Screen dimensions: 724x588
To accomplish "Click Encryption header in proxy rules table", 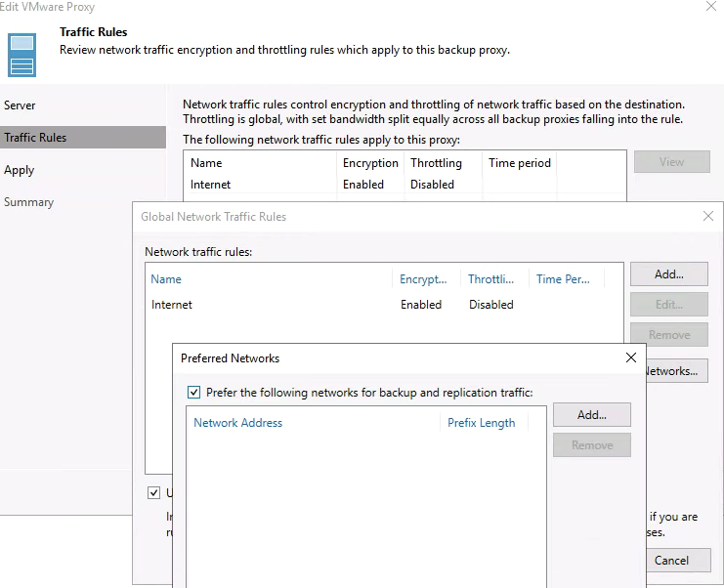I will 370,163.
